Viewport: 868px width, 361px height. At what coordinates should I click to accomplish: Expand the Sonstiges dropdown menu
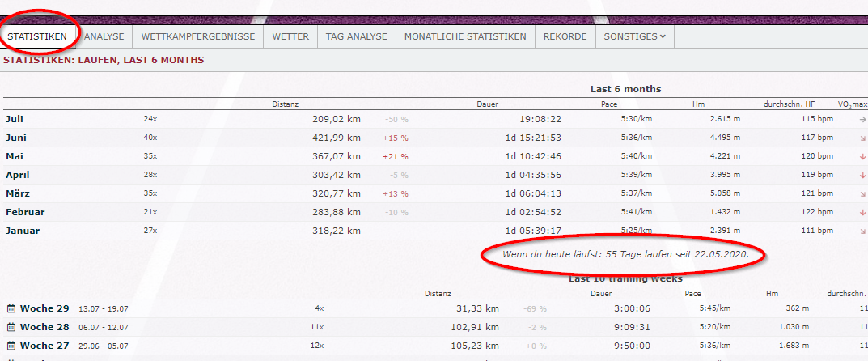click(x=635, y=36)
